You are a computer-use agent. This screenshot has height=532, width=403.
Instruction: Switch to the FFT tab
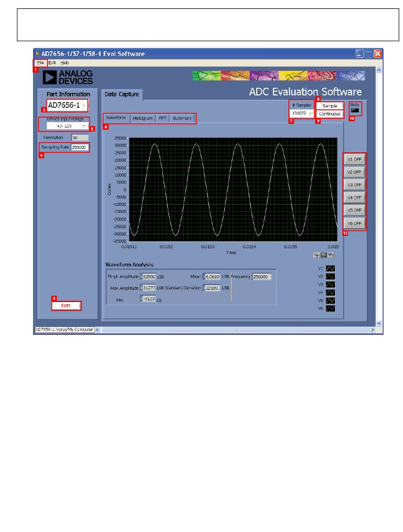click(x=162, y=118)
